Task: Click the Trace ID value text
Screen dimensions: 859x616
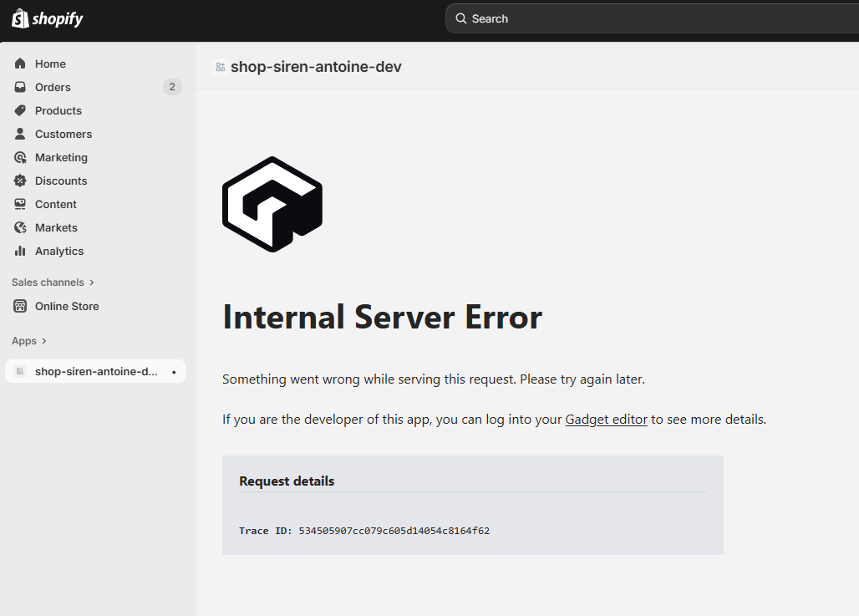Action: [394, 531]
